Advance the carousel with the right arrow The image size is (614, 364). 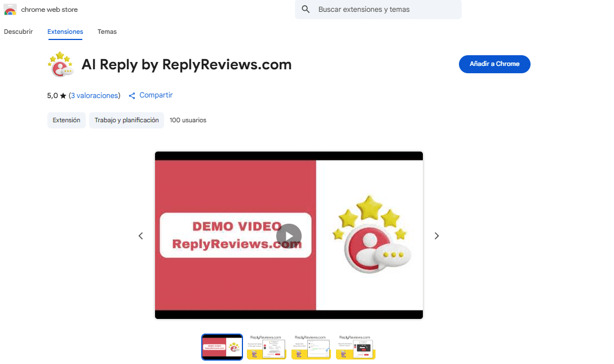point(436,236)
